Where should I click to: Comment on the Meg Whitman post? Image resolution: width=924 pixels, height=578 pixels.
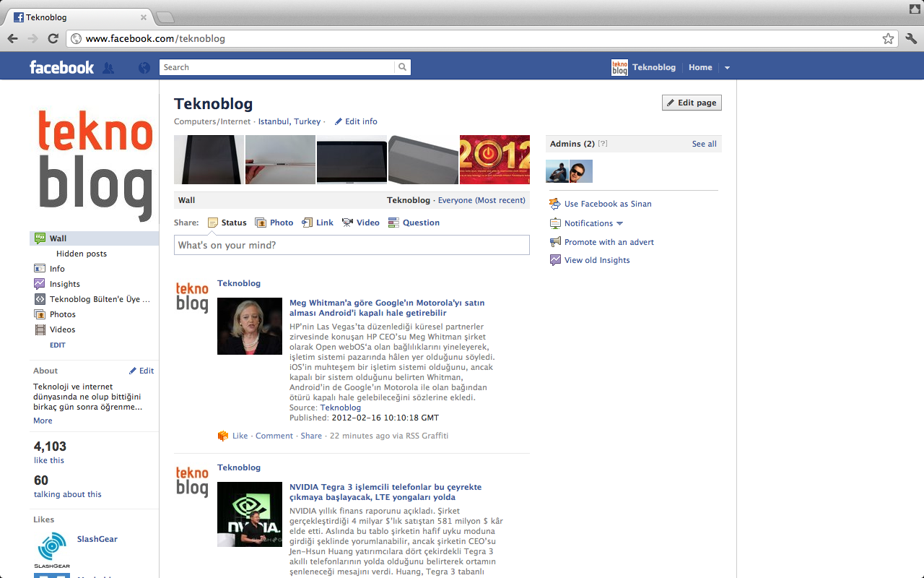pyautogui.click(x=274, y=436)
